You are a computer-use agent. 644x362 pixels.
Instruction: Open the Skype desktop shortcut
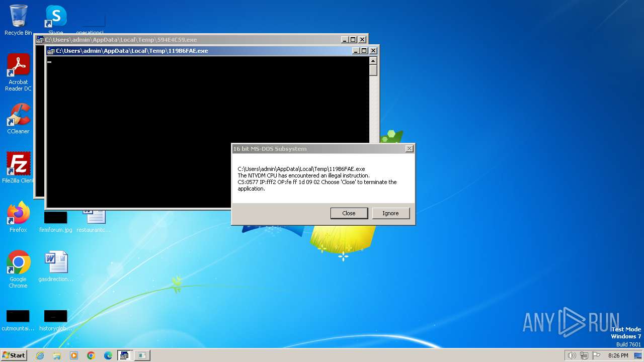point(56,19)
